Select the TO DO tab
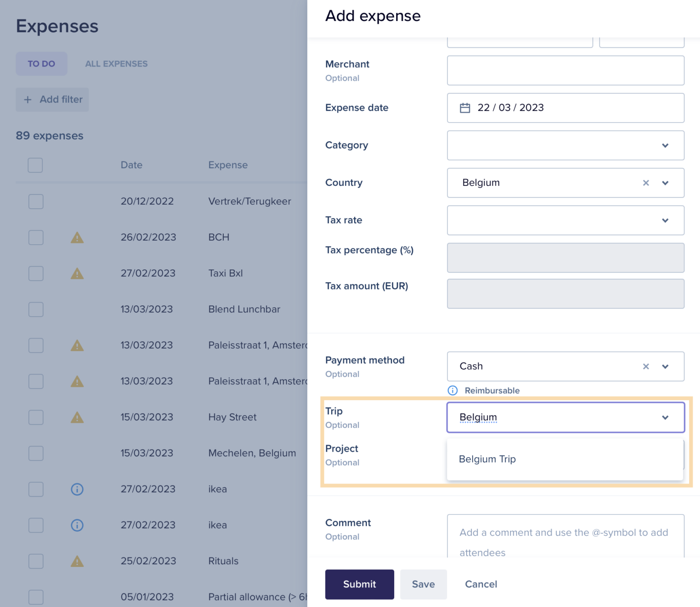 [x=41, y=63]
